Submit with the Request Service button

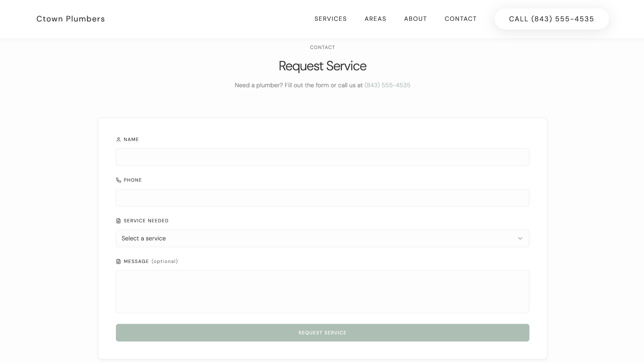pyautogui.click(x=322, y=333)
